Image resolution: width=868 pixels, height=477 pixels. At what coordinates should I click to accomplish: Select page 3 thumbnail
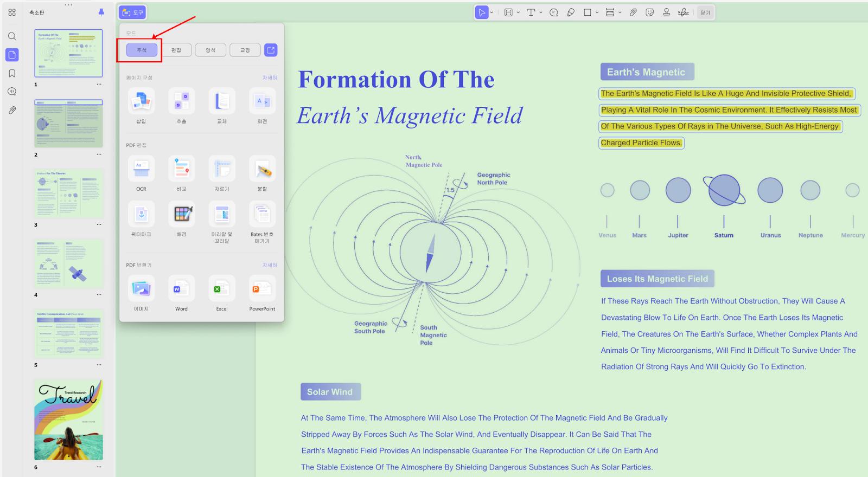tap(68, 194)
